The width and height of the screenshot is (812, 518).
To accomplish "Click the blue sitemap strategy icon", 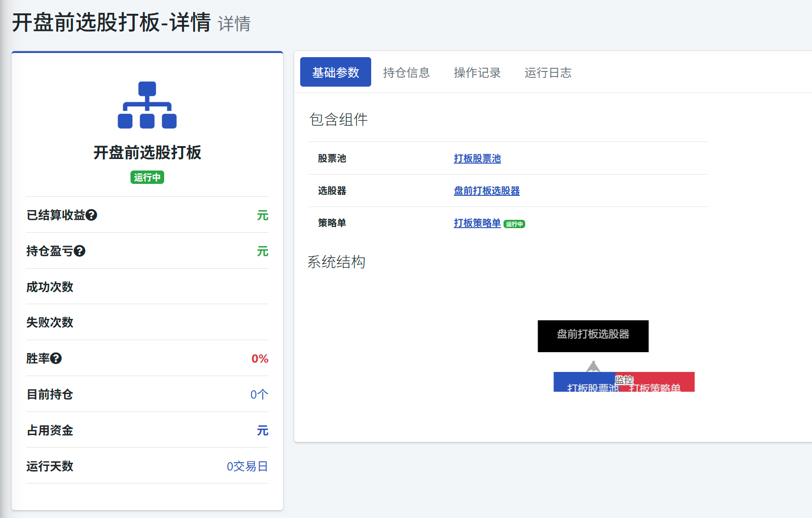I will pos(147,105).
